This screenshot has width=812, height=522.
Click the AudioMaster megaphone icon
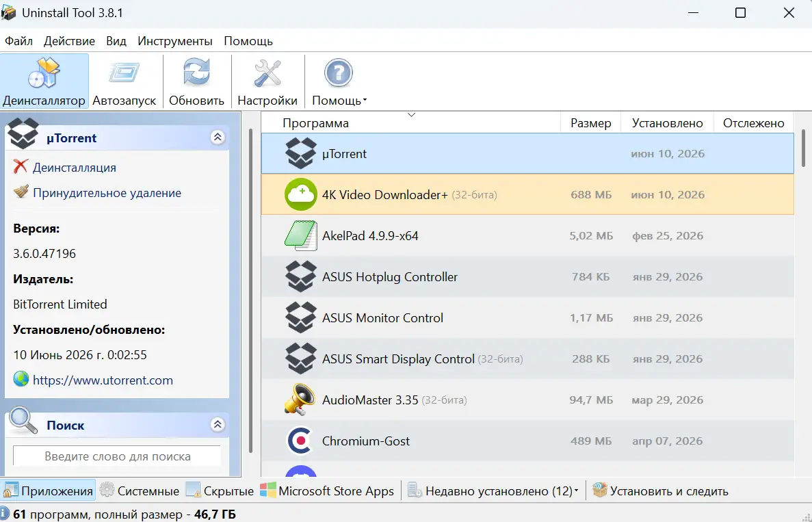click(300, 400)
